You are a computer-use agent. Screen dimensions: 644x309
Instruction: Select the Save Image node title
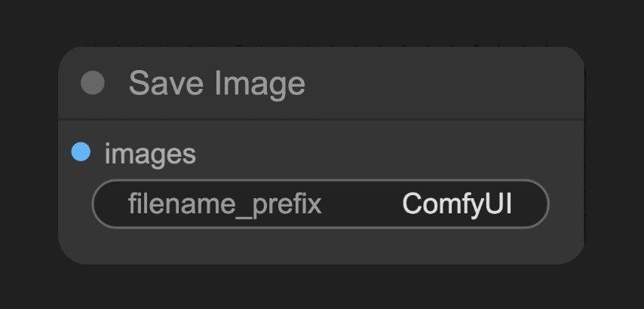tap(217, 84)
